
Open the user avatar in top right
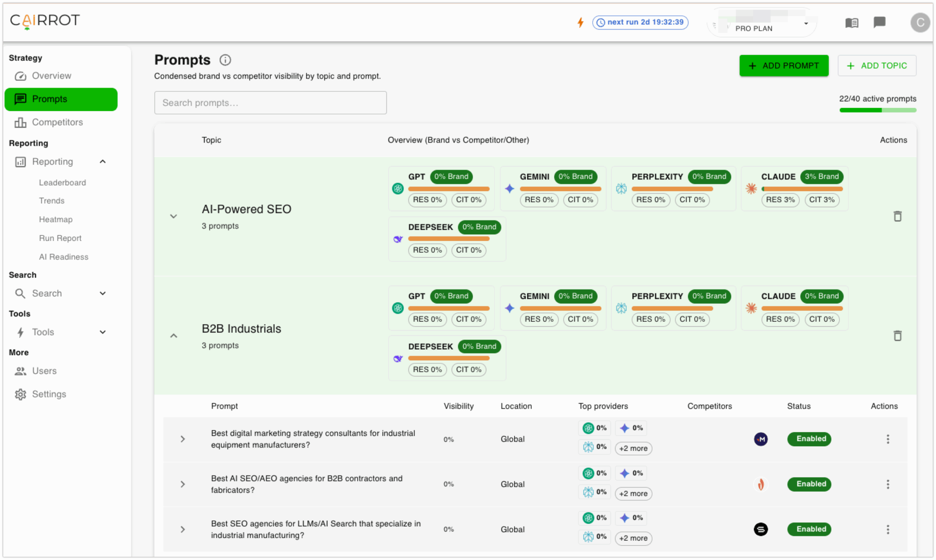(920, 23)
